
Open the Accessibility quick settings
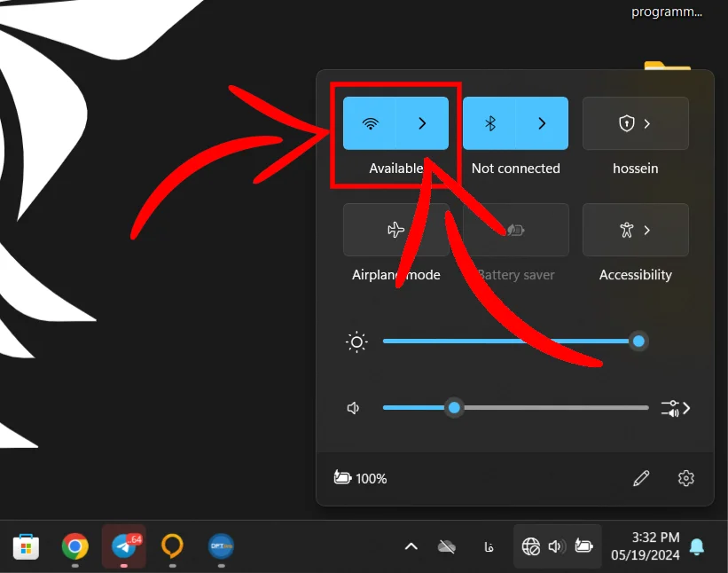click(635, 230)
